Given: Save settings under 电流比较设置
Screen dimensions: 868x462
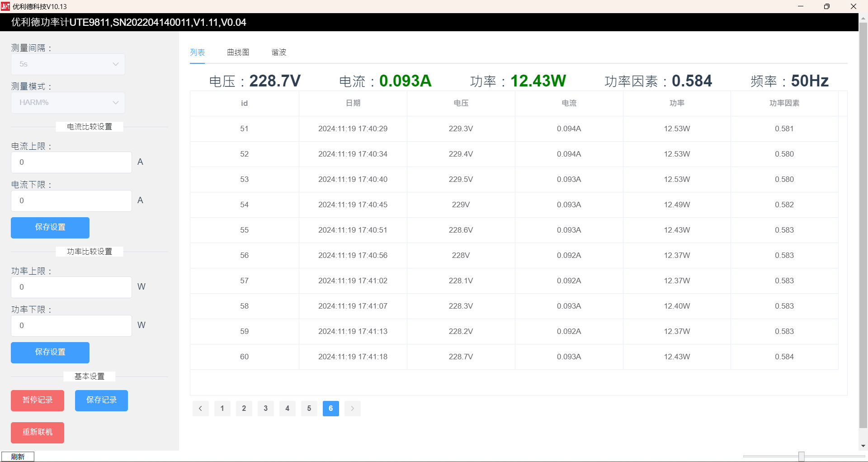Looking at the screenshot, I should click(x=50, y=228).
